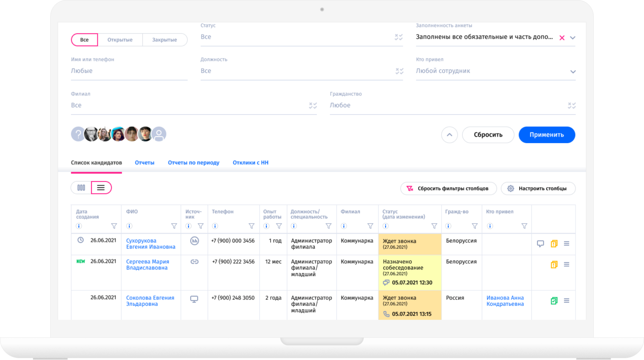Viewport: 644px width, 360px height.
Task: Select the placeholder silhouette avatar
Action: 159,134
